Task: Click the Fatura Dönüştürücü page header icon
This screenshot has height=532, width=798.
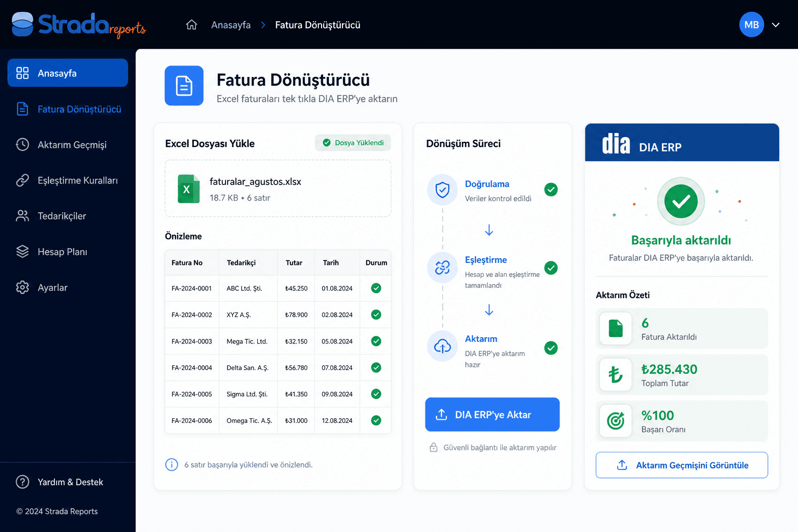Action: pos(184,86)
